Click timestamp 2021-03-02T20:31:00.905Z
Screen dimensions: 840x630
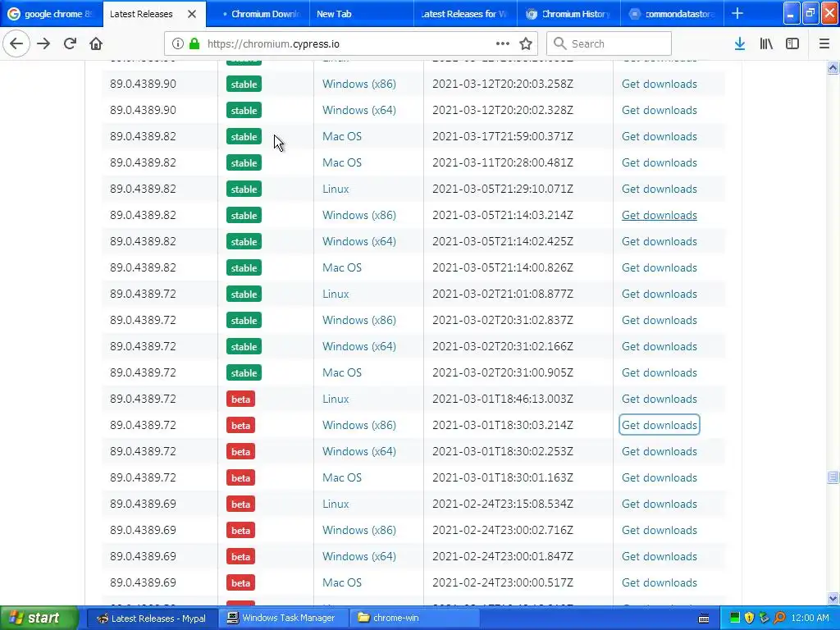(x=503, y=373)
